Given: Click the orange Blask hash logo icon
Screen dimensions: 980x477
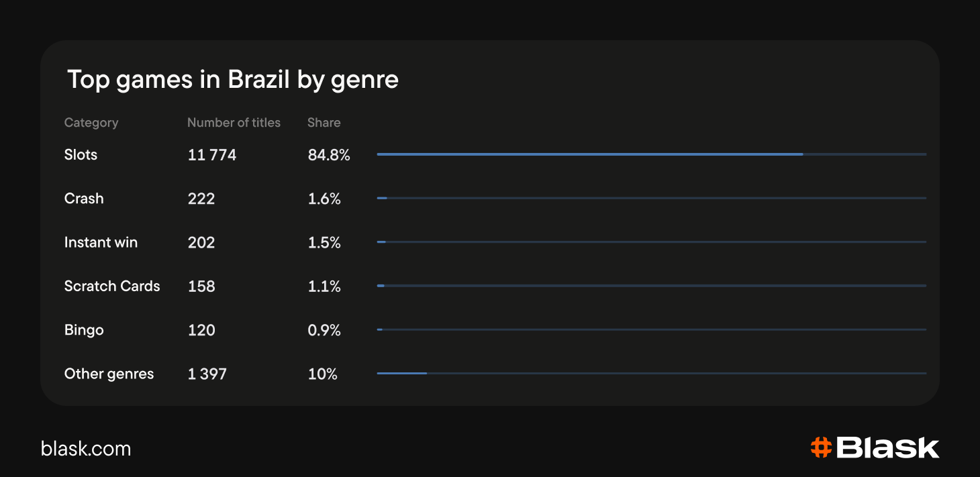Looking at the screenshot, I should [x=821, y=447].
